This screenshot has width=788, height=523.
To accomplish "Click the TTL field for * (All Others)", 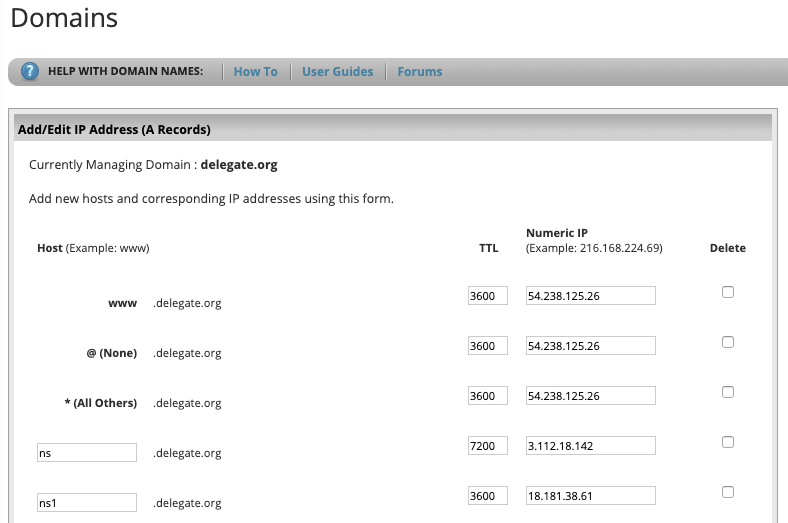I will [x=488, y=396].
